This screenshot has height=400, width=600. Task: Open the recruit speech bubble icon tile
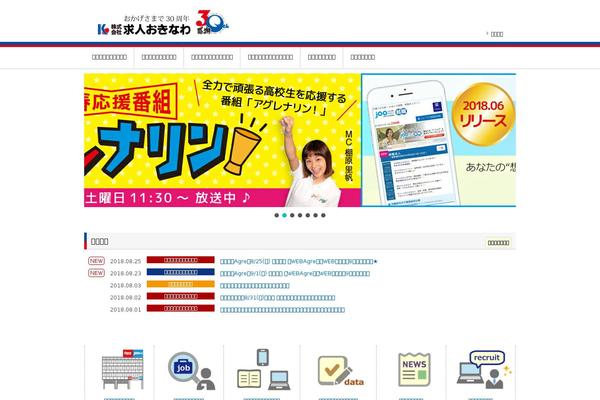point(484,369)
